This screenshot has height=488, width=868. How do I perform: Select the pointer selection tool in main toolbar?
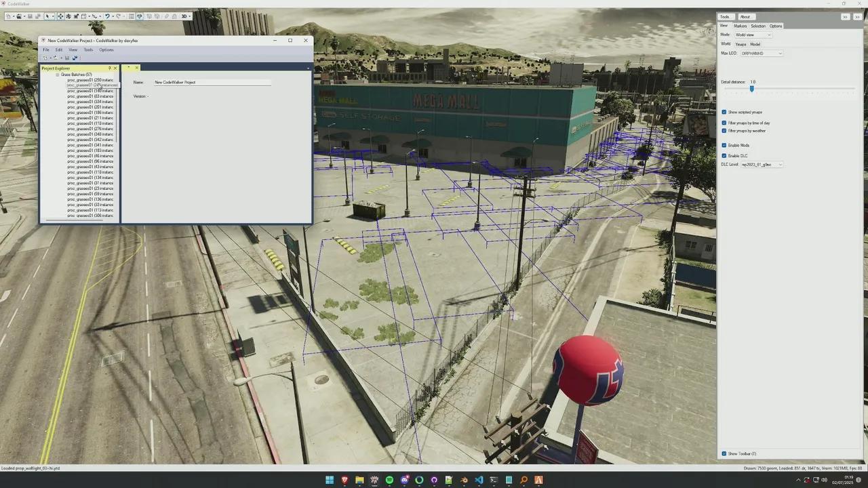coord(47,16)
